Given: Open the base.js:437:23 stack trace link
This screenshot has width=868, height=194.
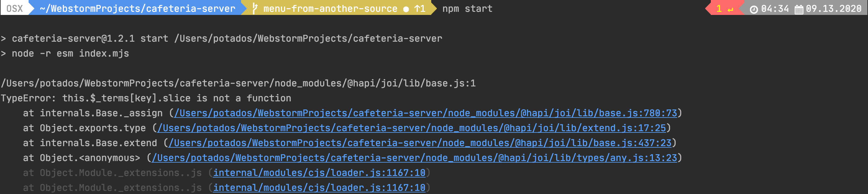Looking at the screenshot, I should 420,143.
